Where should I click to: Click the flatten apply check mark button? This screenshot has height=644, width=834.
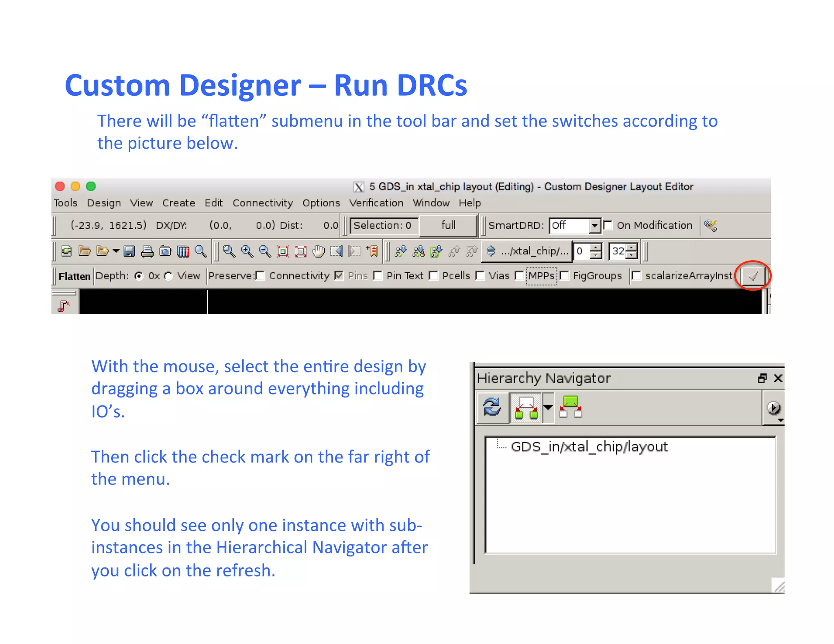[753, 276]
